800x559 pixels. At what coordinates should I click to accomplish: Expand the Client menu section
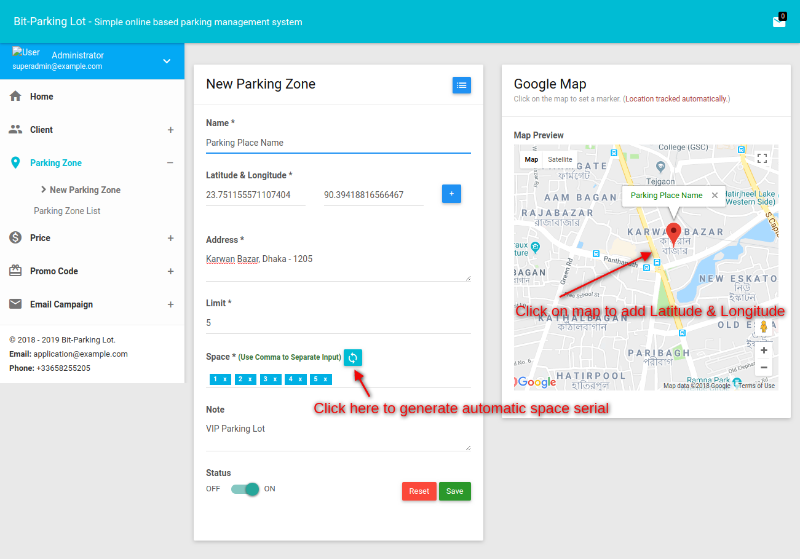[x=170, y=130]
